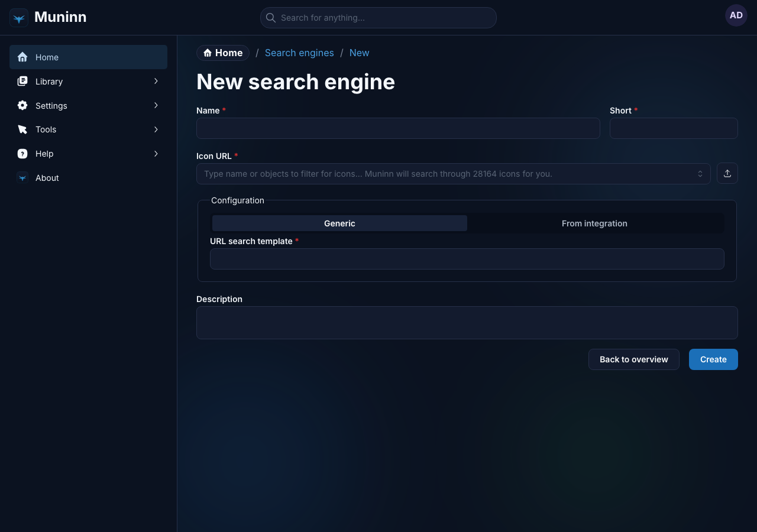Go to Home via breadcrumb
The height and width of the screenshot is (532, 757).
pyautogui.click(x=223, y=53)
